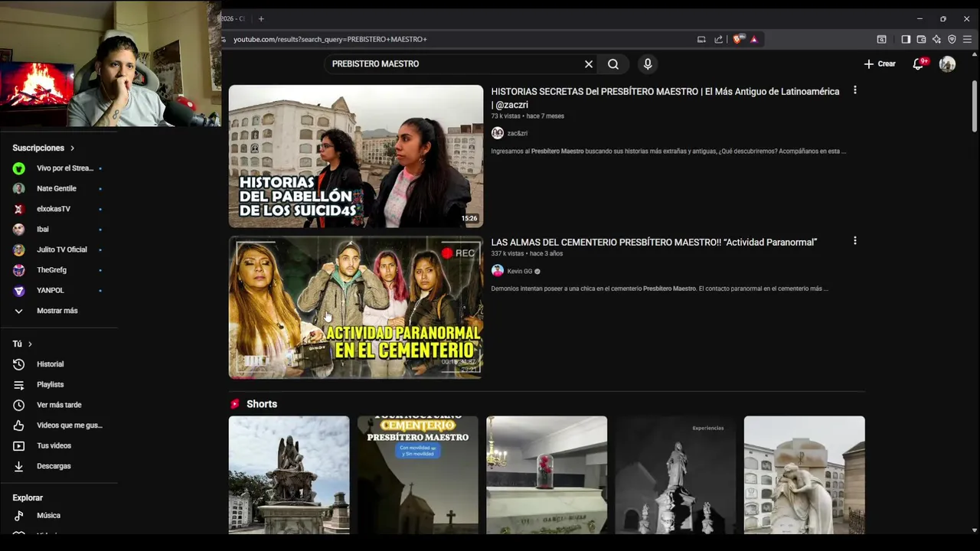Open LAS ALMAS DEL CEMENTERIO video title

click(x=654, y=243)
